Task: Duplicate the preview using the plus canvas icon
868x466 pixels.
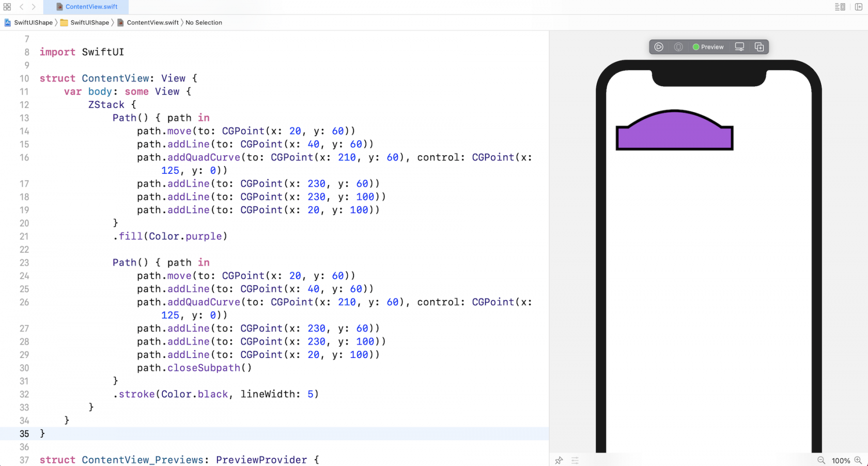Action: pos(759,47)
